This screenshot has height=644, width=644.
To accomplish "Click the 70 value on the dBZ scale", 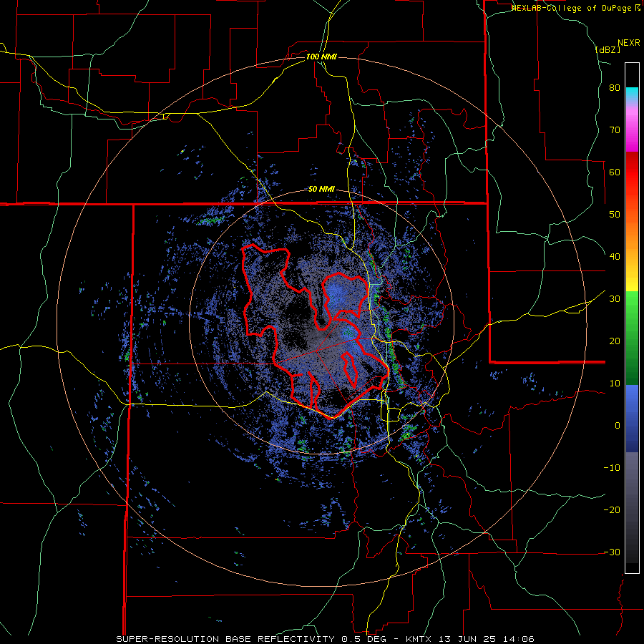I will click(615, 130).
